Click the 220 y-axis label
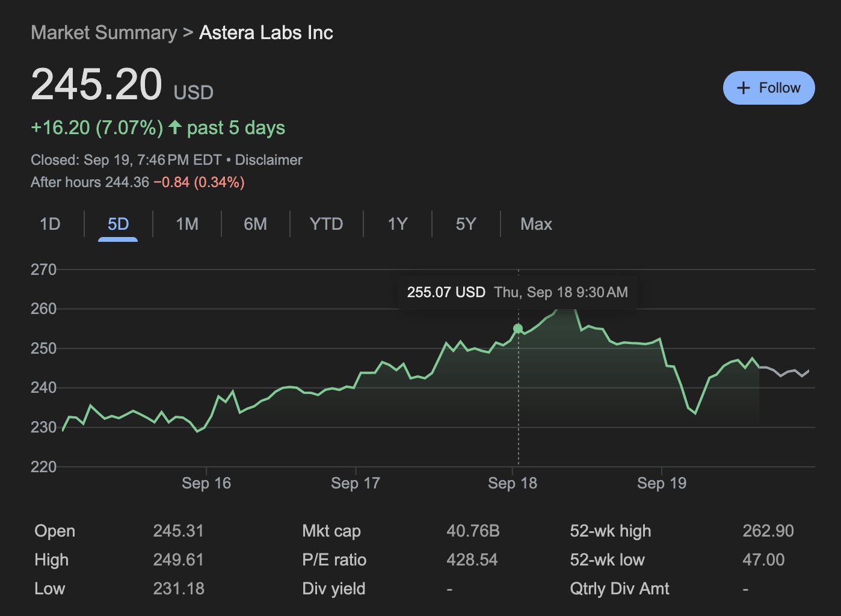The image size is (841, 616). (43, 467)
